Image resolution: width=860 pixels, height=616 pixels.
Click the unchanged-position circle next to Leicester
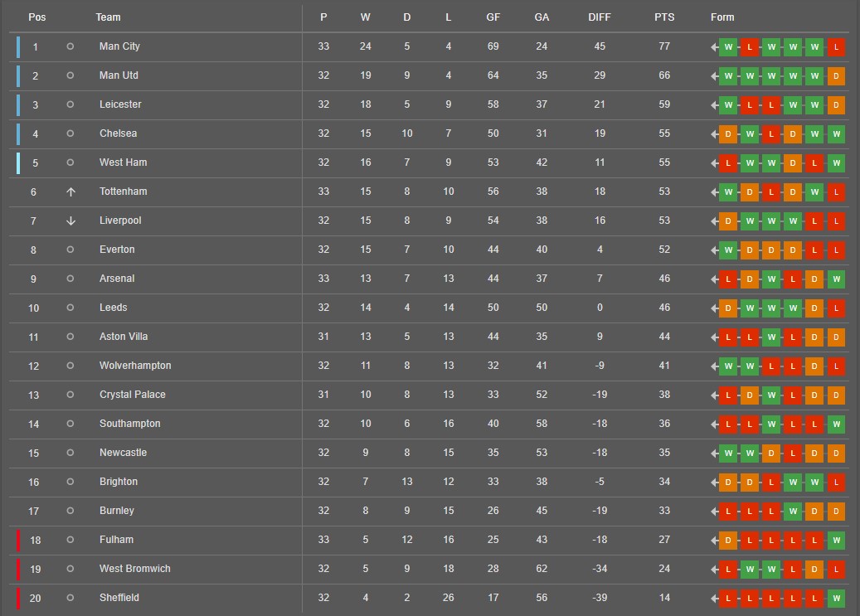point(70,104)
